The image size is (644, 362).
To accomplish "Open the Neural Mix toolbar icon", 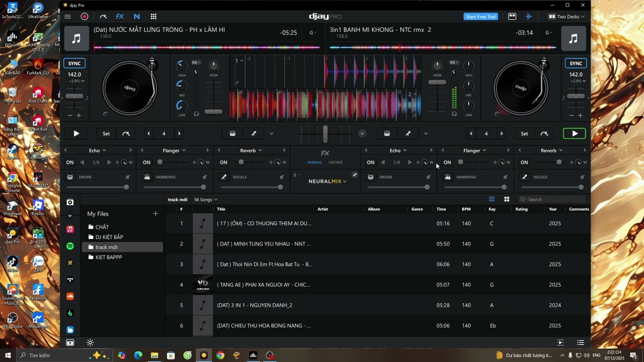I will click(x=136, y=17).
